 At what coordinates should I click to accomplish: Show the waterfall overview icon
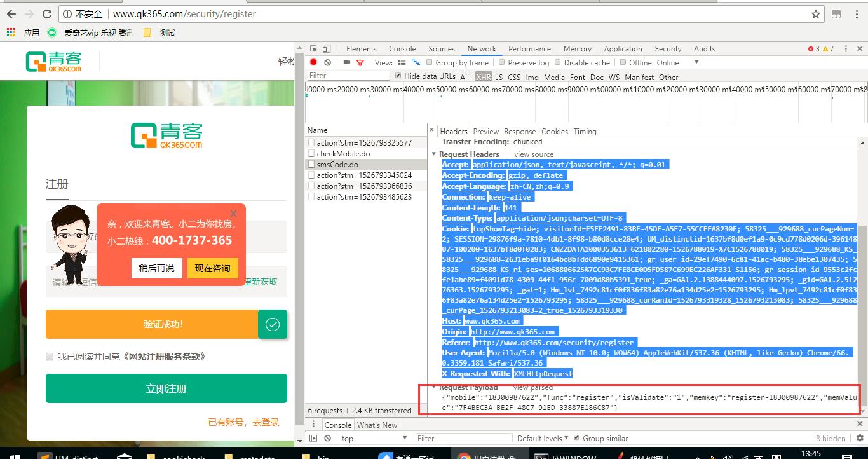coord(416,62)
